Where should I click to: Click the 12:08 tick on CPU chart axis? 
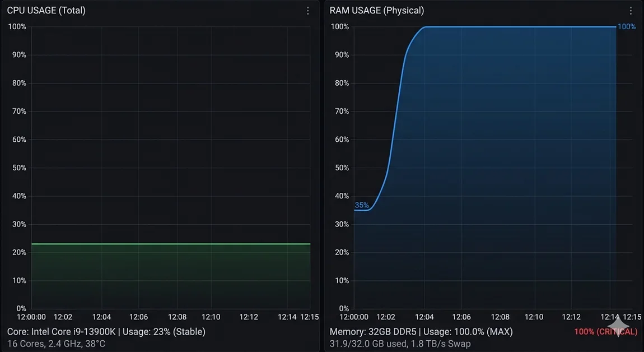click(x=177, y=317)
